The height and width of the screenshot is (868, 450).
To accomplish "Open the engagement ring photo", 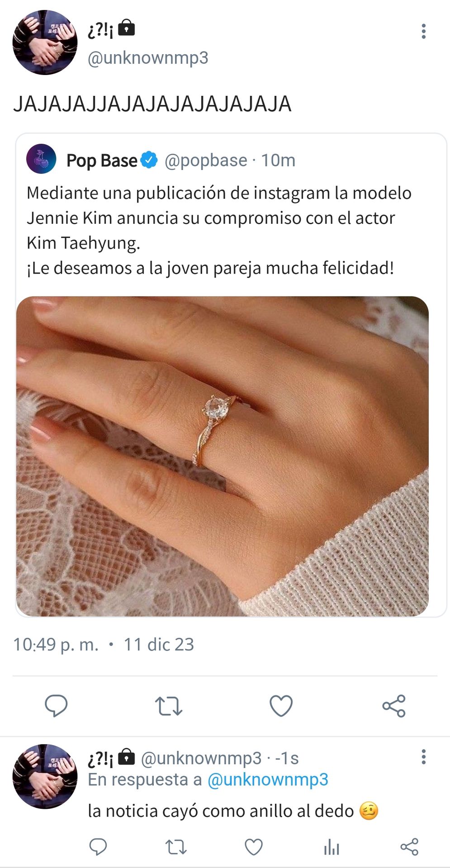I will point(222,456).
